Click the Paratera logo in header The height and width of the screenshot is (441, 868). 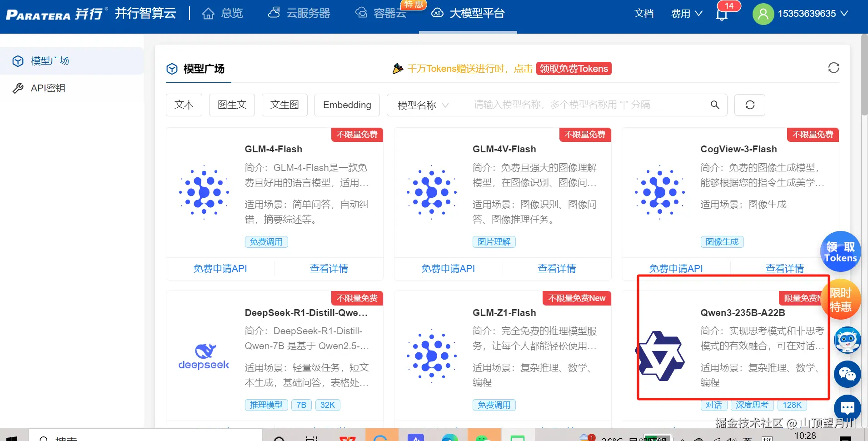pos(57,14)
